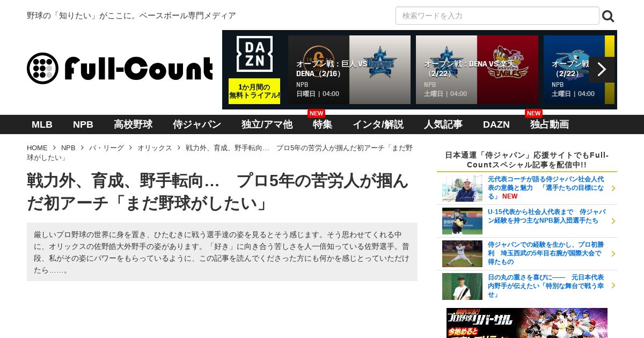Click the Full-Count logo

click(120, 68)
